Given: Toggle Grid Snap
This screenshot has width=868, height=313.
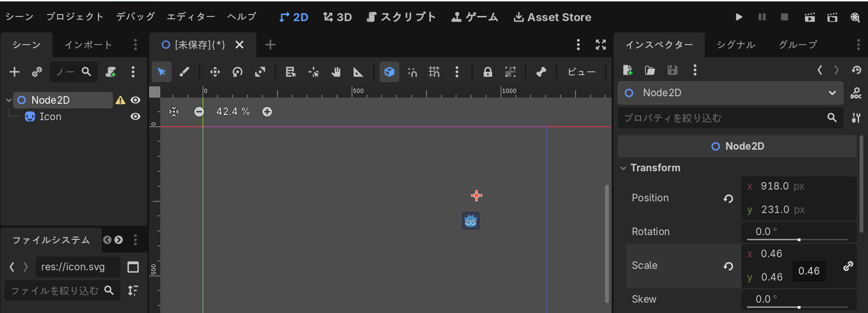Looking at the screenshot, I should pyautogui.click(x=434, y=72).
